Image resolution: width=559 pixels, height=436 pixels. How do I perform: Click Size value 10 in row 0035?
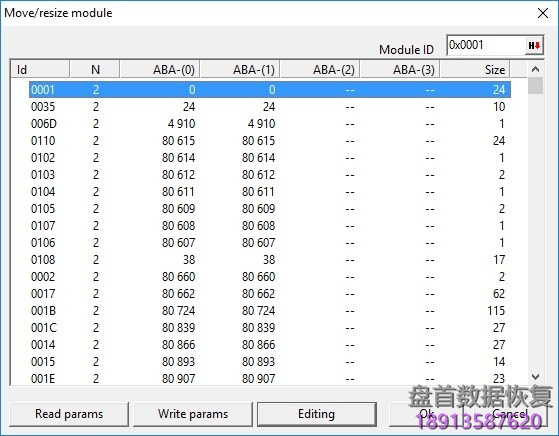pos(499,107)
